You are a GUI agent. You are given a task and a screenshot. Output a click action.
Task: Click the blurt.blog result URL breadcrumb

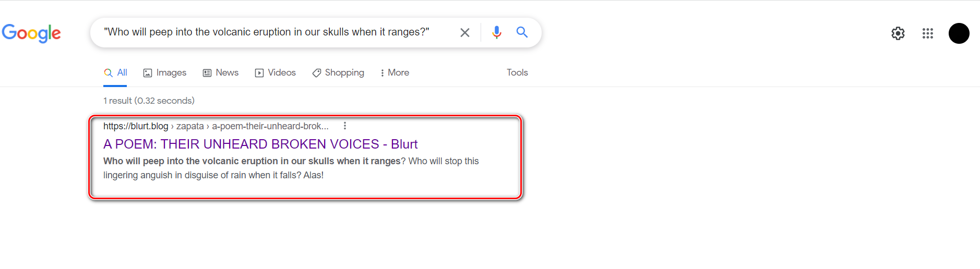[x=216, y=126]
